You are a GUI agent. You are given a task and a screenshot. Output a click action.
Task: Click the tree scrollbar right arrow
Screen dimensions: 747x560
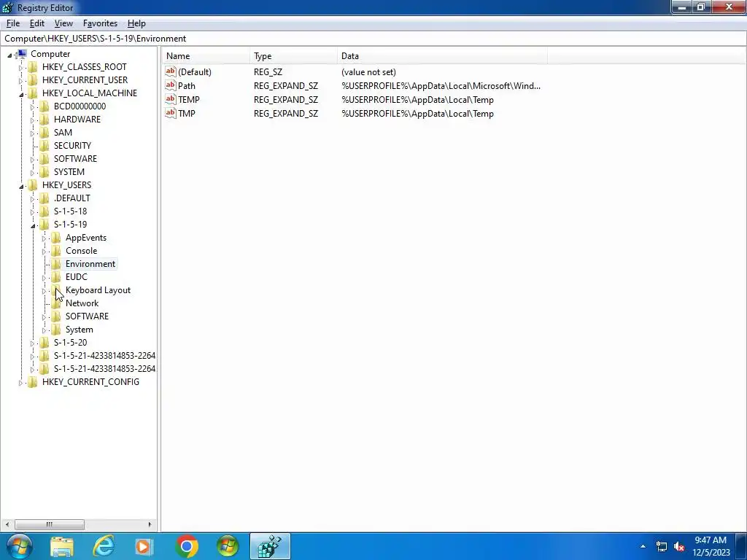tap(150, 524)
